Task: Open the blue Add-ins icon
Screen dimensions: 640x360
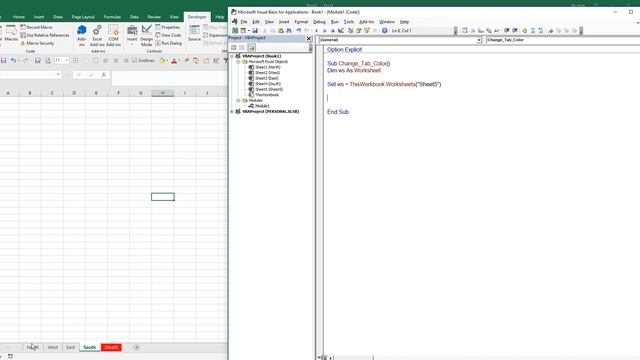Action: coord(82,35)
